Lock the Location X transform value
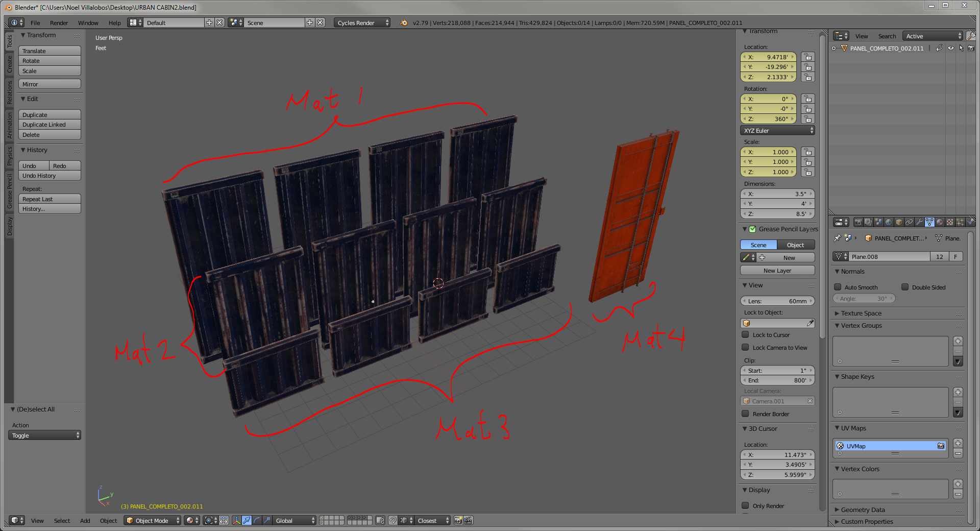The width and height of the screenshot is (980, 531). point(807,57)
